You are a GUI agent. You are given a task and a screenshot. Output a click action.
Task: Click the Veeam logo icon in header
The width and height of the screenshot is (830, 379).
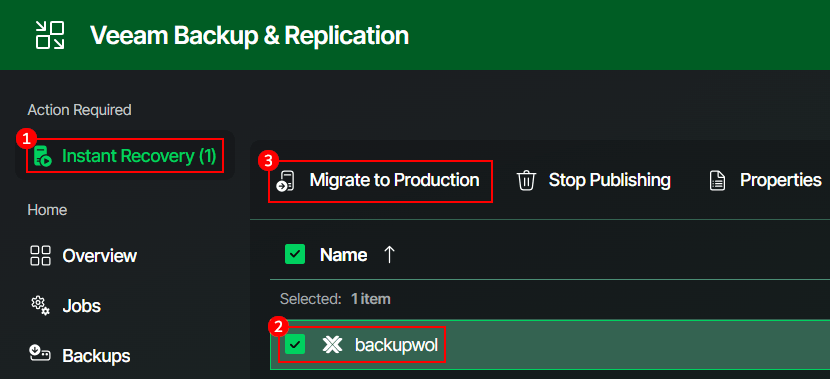click(50, 35)
